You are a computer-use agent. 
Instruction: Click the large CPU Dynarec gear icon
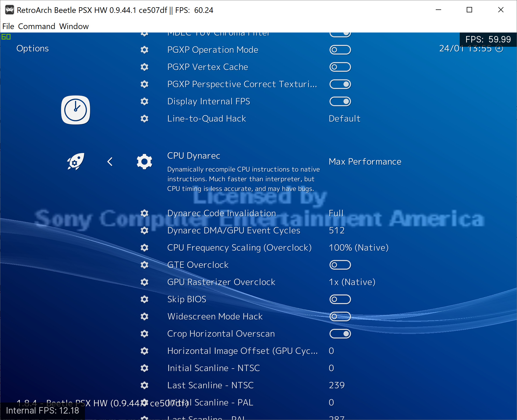click(x=144, y=162)
